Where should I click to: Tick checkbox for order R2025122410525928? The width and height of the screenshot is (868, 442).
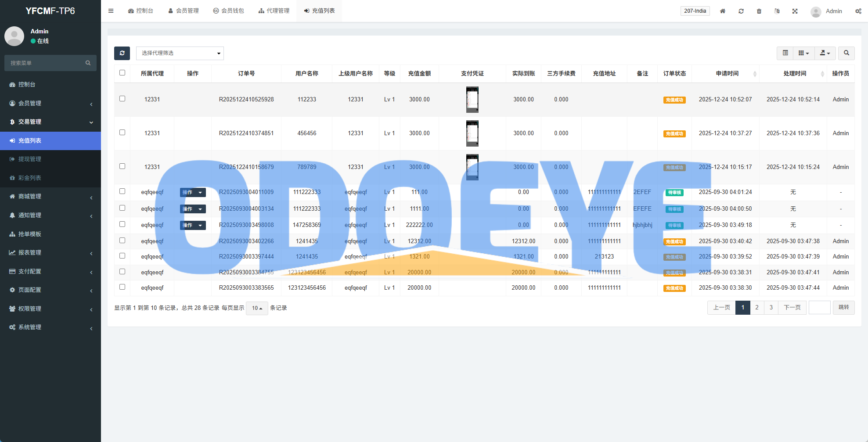tap(122, 99)
